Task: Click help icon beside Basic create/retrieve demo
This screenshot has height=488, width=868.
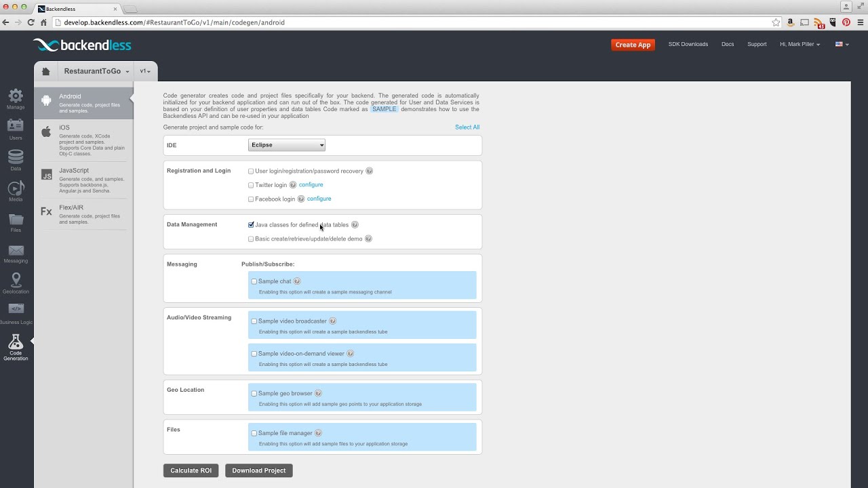Action: point(369,239)
